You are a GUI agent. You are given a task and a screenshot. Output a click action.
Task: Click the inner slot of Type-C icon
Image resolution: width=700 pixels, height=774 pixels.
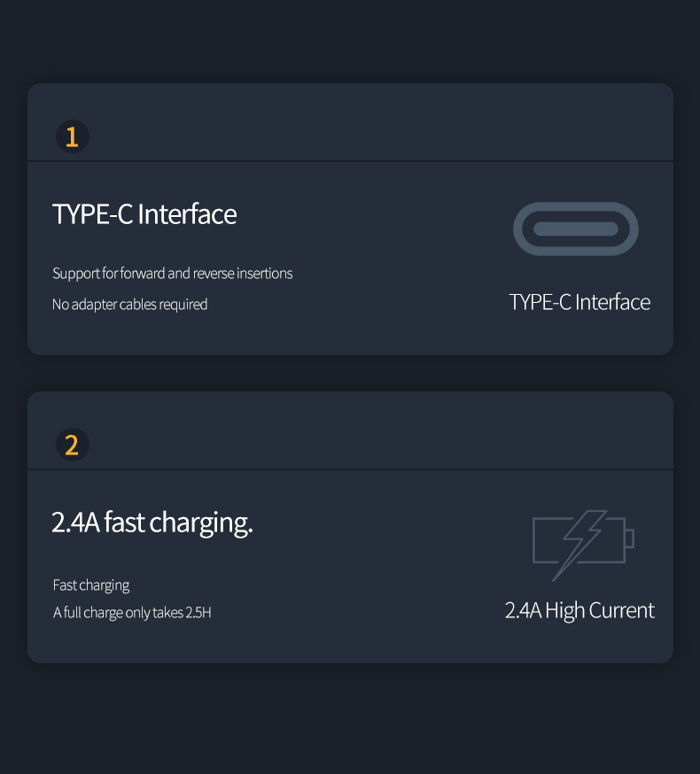pyautogui.click(x=576, y=229)
